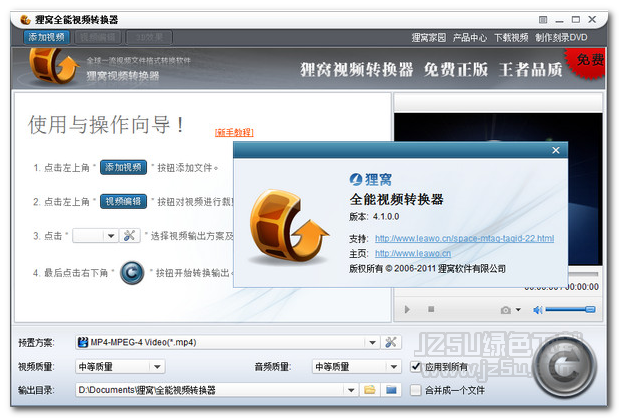Open the 新手教程 tutorial link

(234, 132)
